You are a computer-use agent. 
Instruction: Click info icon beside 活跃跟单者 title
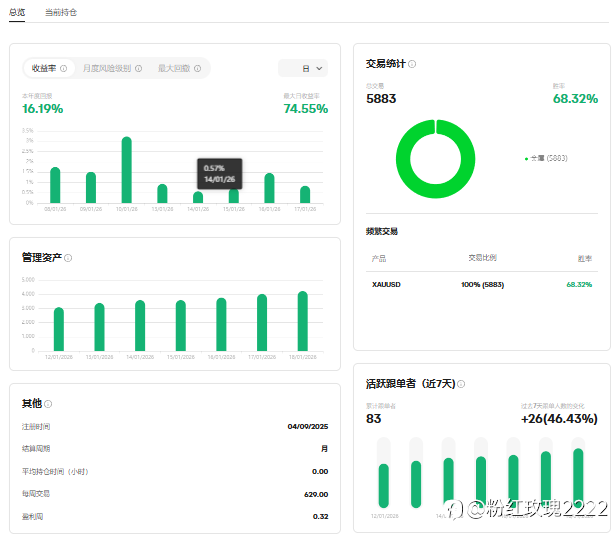point(461,384)
